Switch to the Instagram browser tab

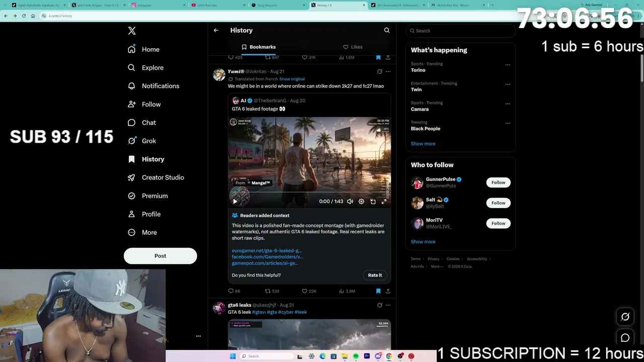(158, 5)
